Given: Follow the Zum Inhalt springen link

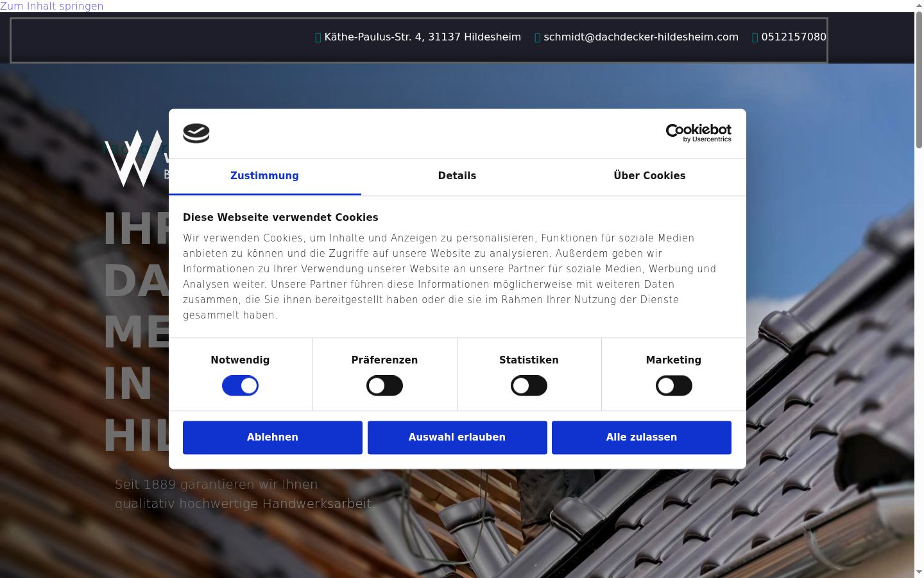Looking at the screenshot, I should click(x=51, y=6).
